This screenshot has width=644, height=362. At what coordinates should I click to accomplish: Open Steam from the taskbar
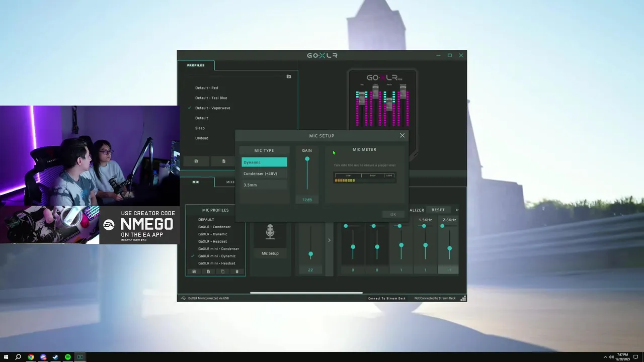pyautogui.click(x=55, y=357)
